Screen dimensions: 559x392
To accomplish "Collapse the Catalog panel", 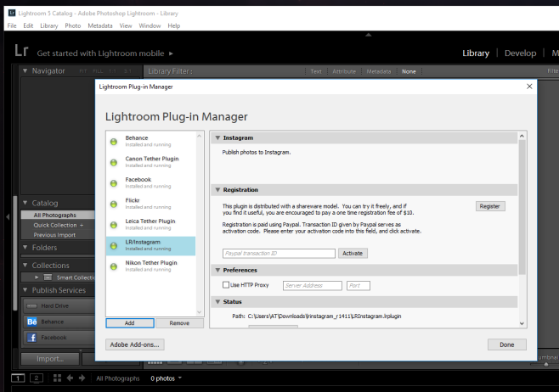I will point(25,203).
